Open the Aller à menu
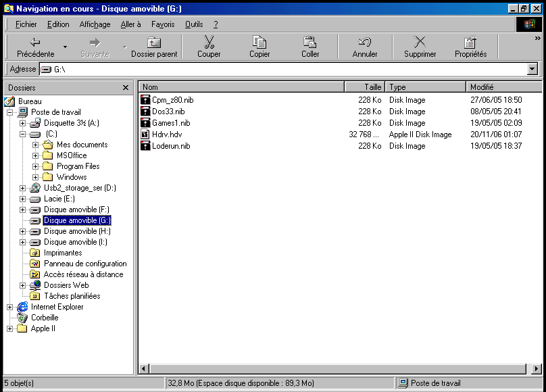The height and width of the screenshot is (392, 546). pos(130,24)
